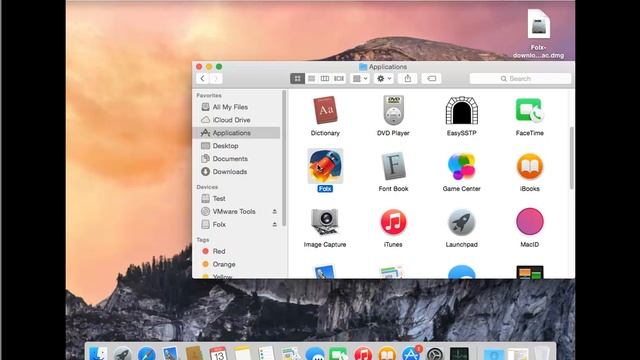The width and height of the screenshot is (640, 360).
Task: Click the Edit Tags toolbar button
Action: (431, 78)
